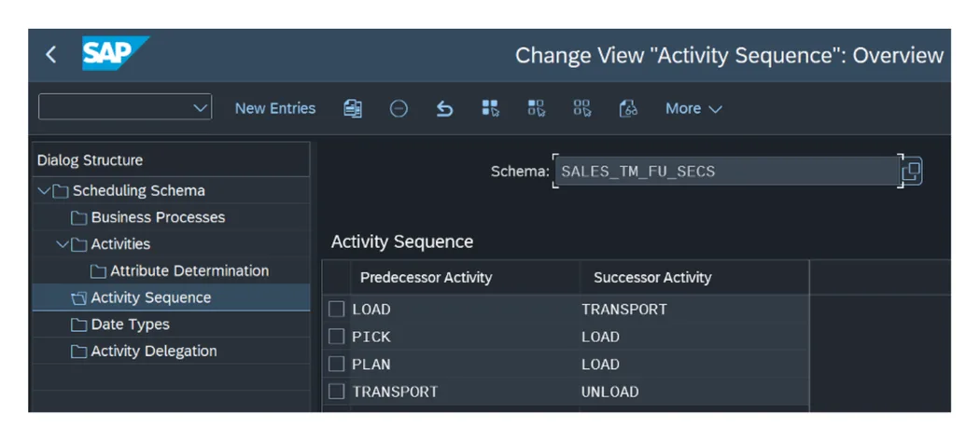Click the Select All icon
The image size is (980, 442).
[x=491, y=108]
